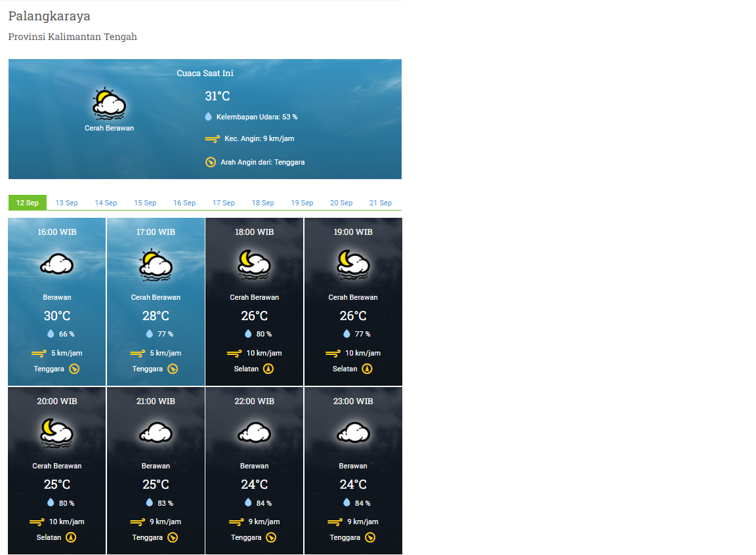Click the Tenggara compass icon in 21:00 card

(x=173, y=538)
